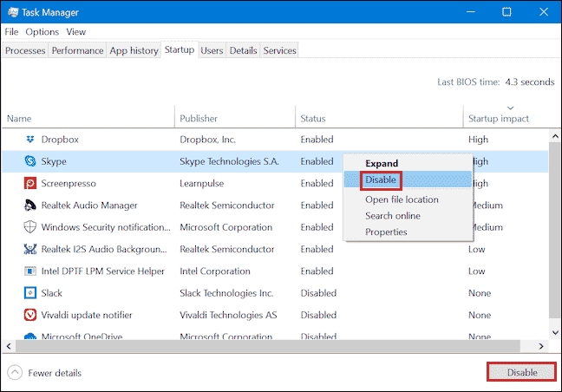
Task: Click the Slack app icon
Action: pyautogui.click(x=30, y=293)
